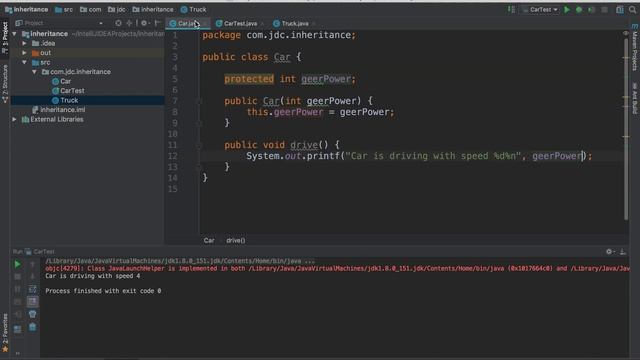The image size is (640, 360).
Task: Open the Favorites tool window tab
Action: 5,333
